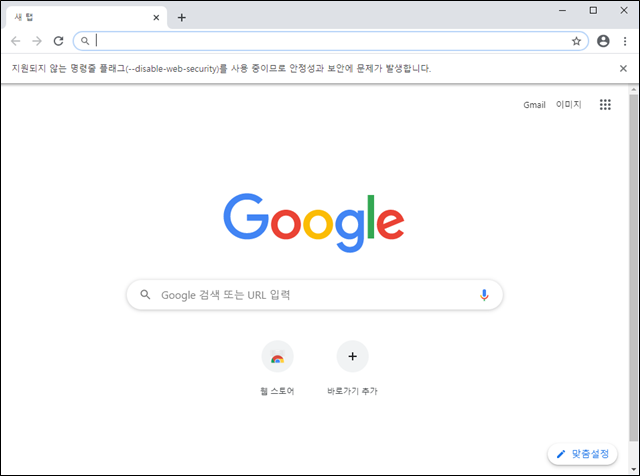640x476 pixels.
Task: Close the 새 탭 tab
Action: (156, 18)
